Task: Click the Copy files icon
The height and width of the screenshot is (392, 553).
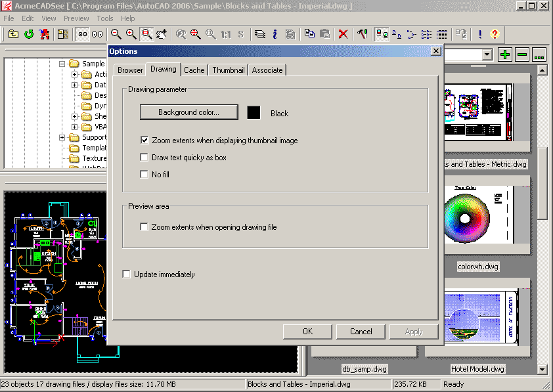Action: tap(309, 34)
